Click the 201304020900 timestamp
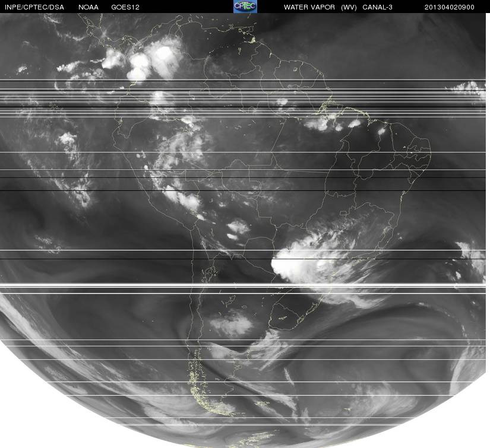Screen dimensions: 490x448 pos(450,7)
